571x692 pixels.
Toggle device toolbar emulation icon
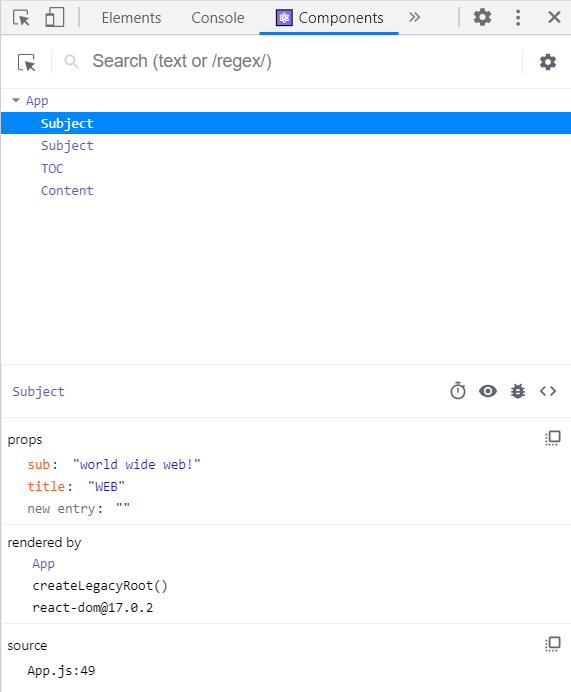point(55,18)
